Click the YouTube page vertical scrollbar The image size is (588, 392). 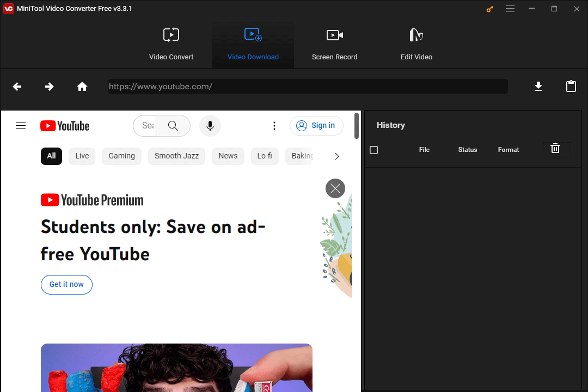[x=356, y=126]
